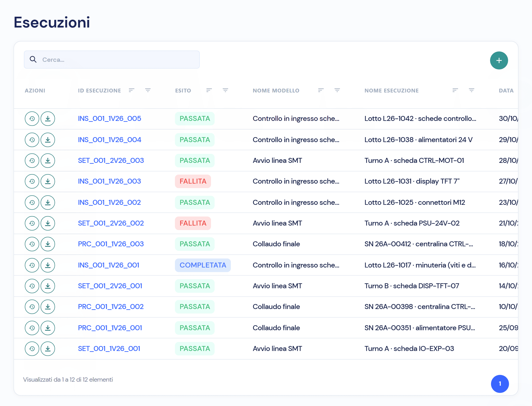Download execution PRC_001_1V26_003

[x=48, y=244]
